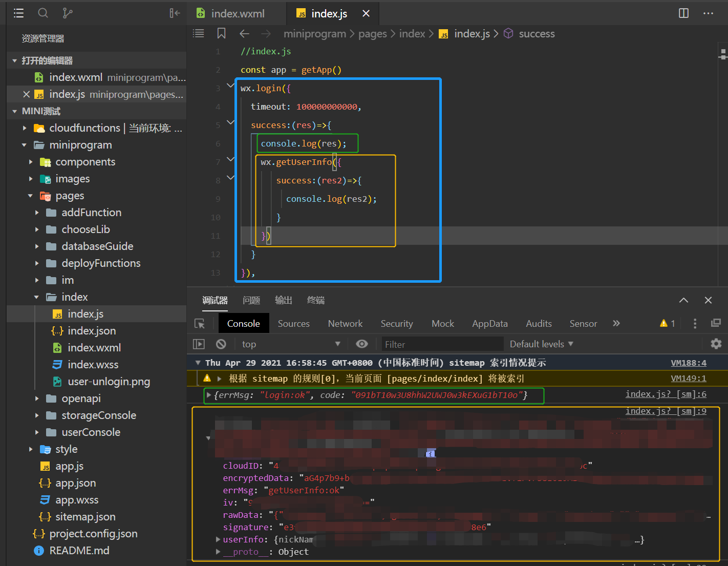Open the search icon in sidebar
The height and width of the screenshot is (566, 728).
tap(43, 13)
